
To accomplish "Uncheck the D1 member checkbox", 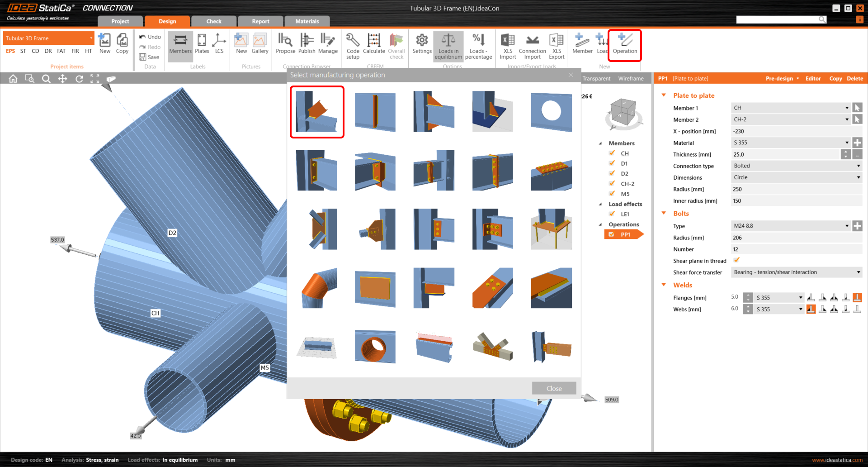I will click(x=612, y=163).
